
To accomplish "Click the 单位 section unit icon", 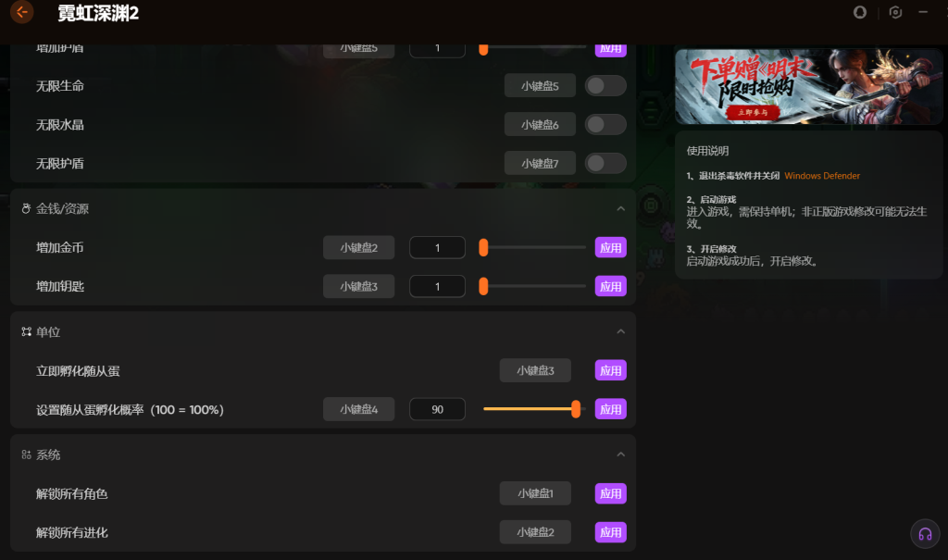I will pos(26,331).
